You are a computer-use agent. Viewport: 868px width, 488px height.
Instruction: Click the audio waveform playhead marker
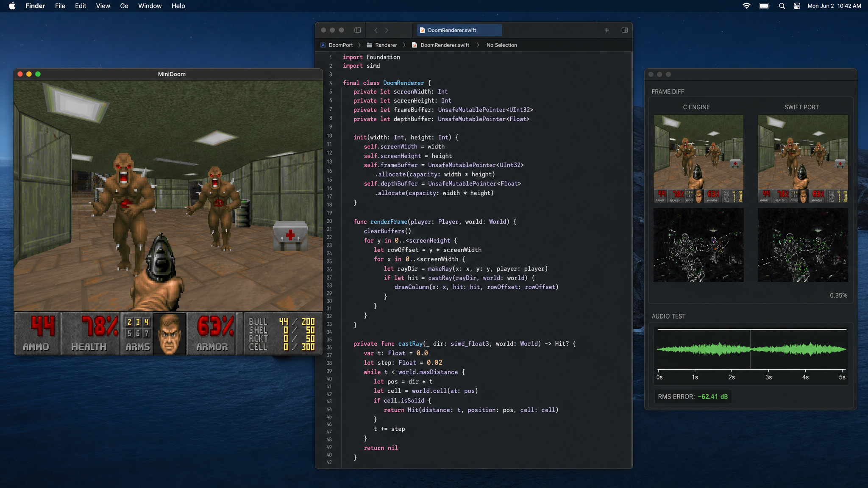(750, 349)
